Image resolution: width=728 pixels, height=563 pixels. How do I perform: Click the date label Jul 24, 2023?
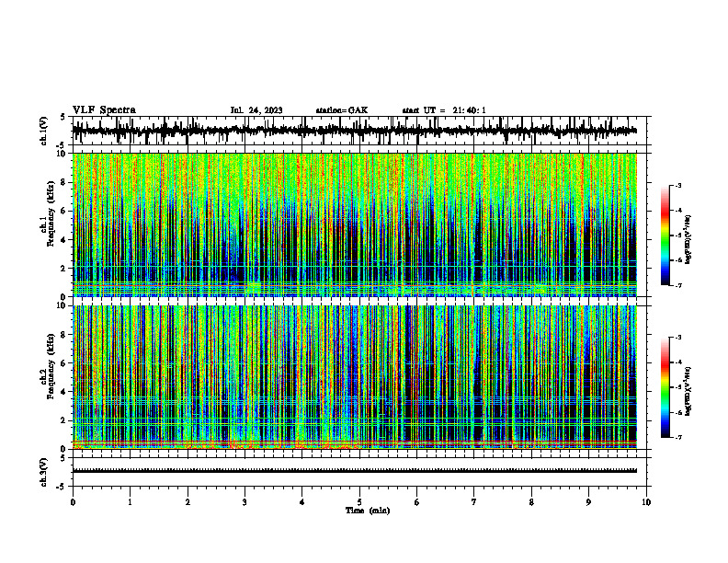tap(256, 110)
